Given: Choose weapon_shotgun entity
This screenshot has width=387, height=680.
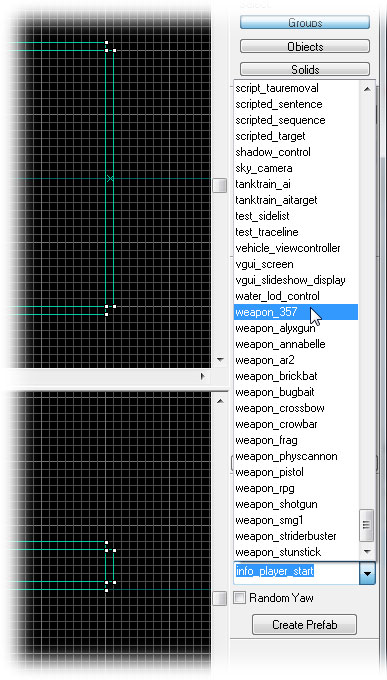Looking at the screenshot, I should tap(296, 504).
